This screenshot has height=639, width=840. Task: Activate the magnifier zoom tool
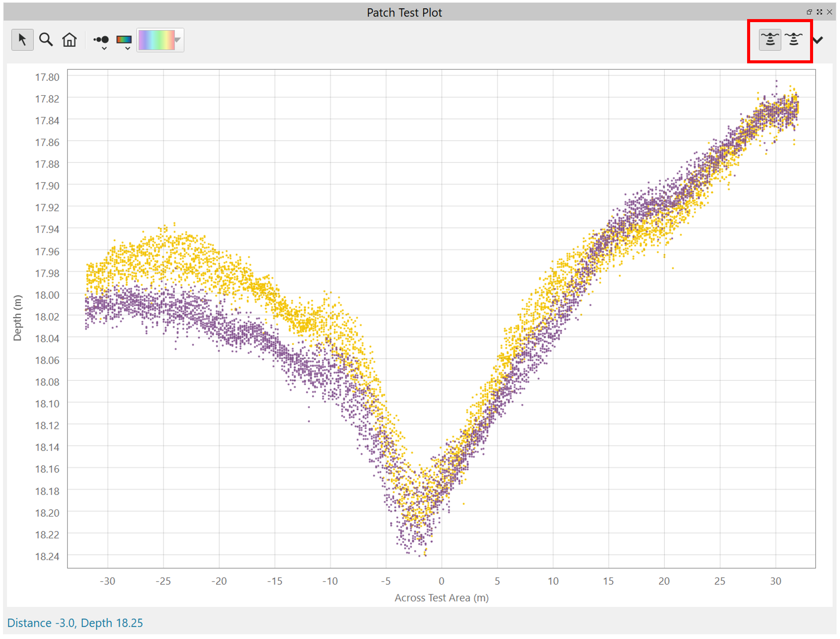click(x=46, y=40)
